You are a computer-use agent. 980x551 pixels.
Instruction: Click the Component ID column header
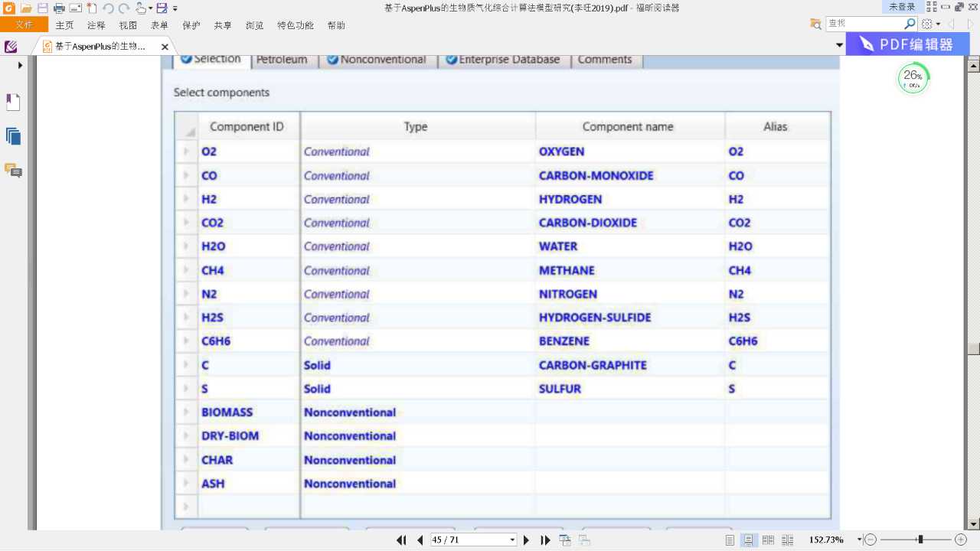(x=248, y=127)
